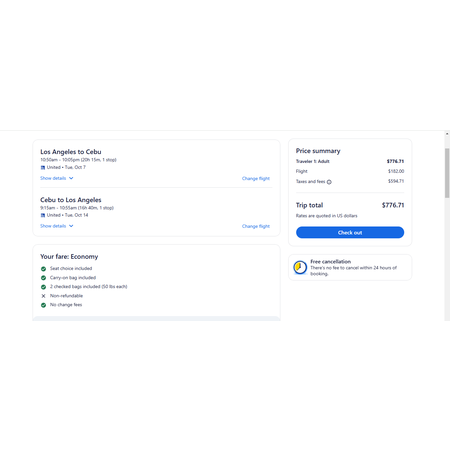The width and height of the screenshot is (450, 450).
Task: Click the Free cancellation clock icon
Action: pyautogui.click(x=300, y=267)
